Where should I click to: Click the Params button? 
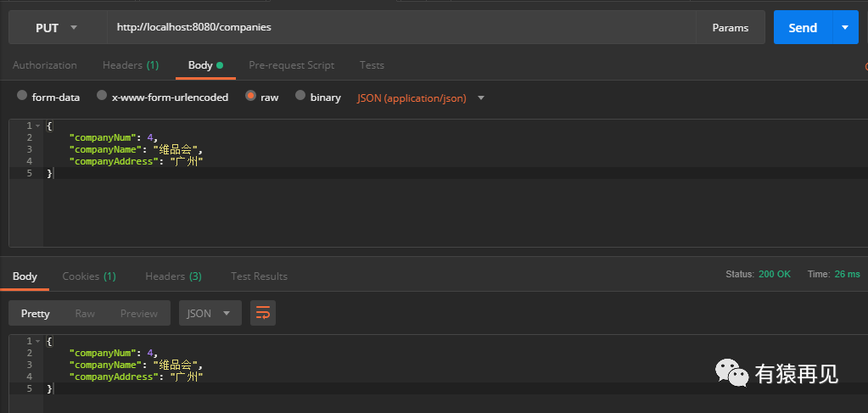click(730, 28)
